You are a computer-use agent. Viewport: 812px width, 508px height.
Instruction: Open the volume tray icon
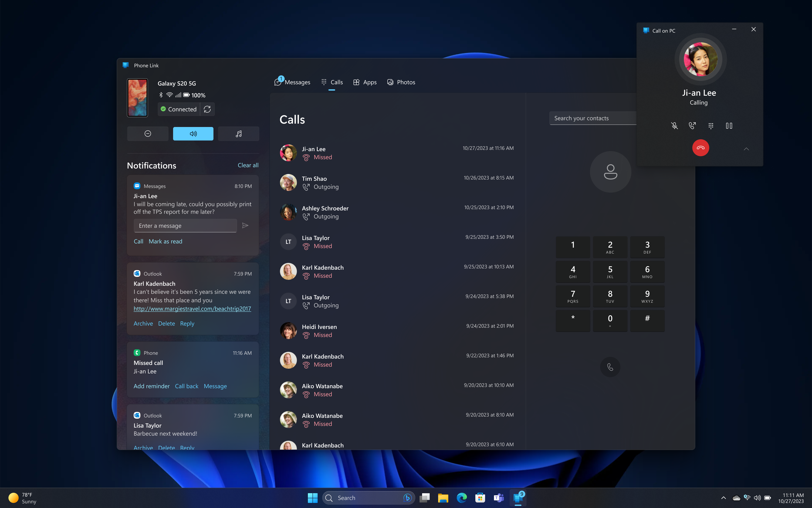click(x=757, y=498)
